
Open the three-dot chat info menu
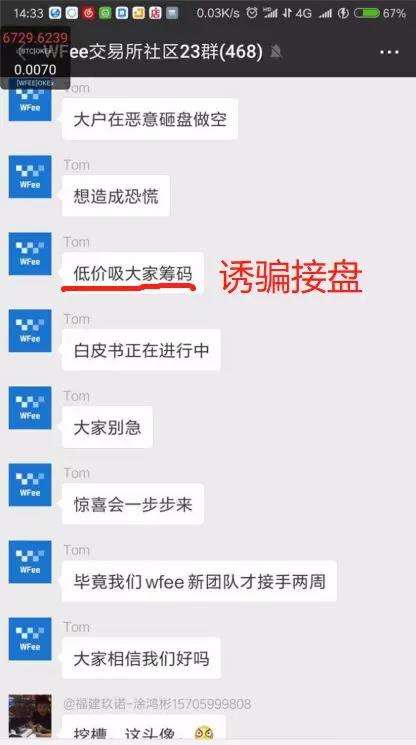[389, 52]
